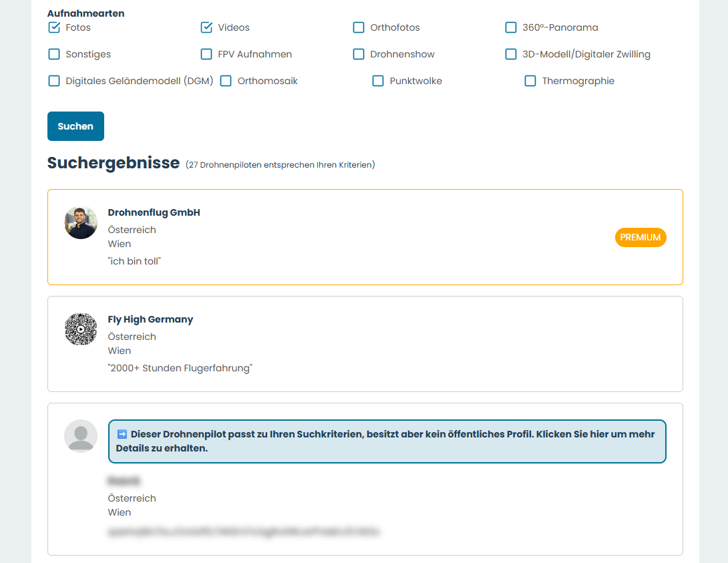The height and width of the screenshot is (563, 728).
Task: Select the Sonstiges checkbox
Action: (54, 54)
